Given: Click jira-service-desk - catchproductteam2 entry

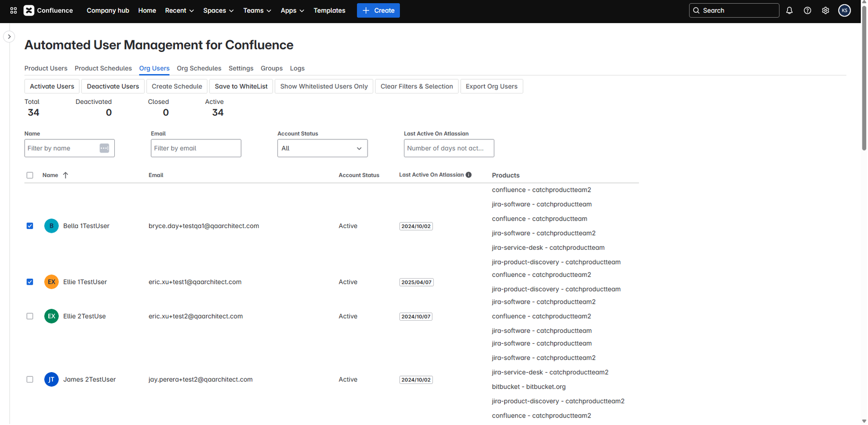Looking at the screenshot, I should tap(550, 372).
